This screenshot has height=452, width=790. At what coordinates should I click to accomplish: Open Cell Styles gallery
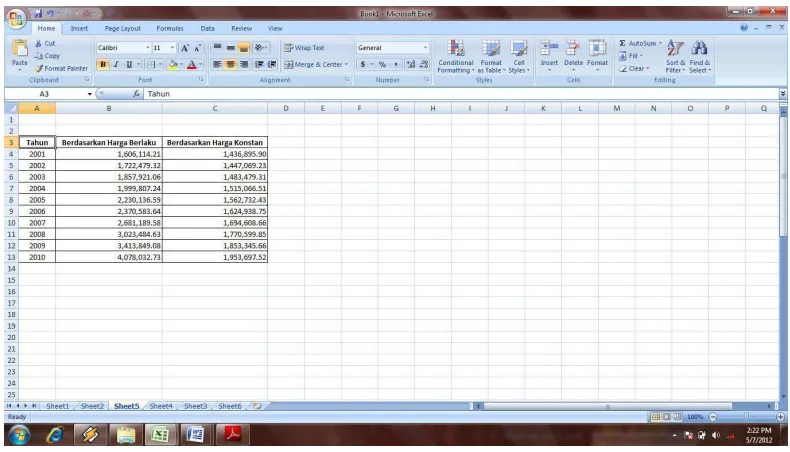coord(518,56)
